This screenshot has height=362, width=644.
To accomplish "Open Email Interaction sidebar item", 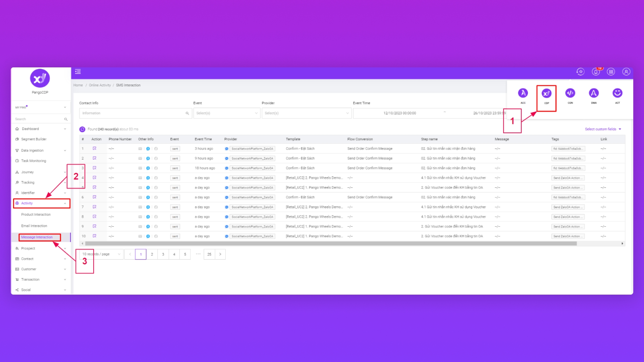I will click(34, 226).
